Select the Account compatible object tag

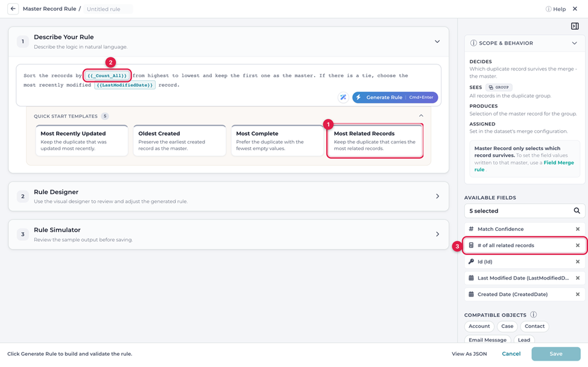tap(479, 326)
